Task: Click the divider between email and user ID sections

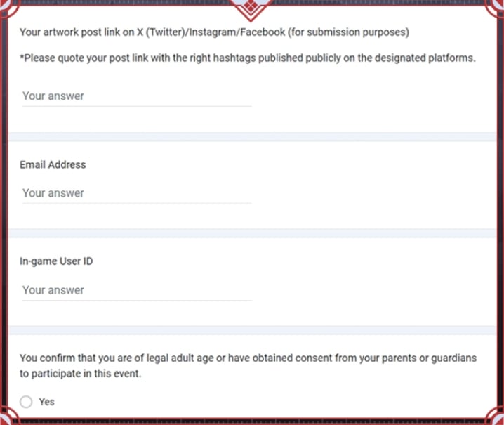Action: click(252, 233)
